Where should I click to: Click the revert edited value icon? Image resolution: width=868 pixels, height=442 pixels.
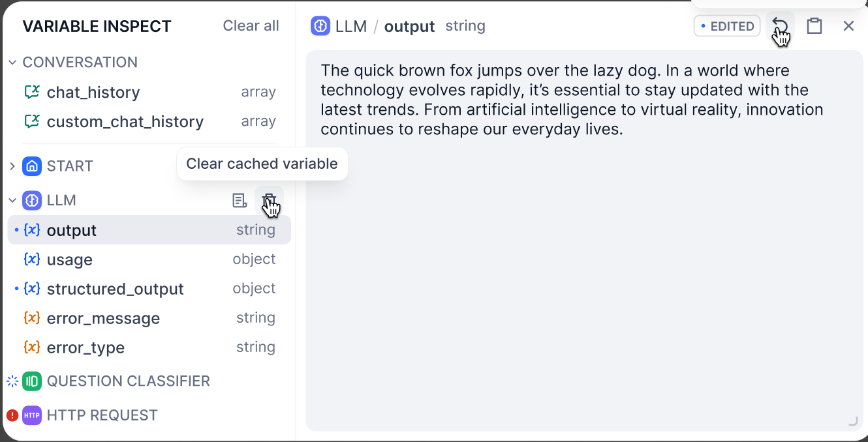click(x=780, y=26)
